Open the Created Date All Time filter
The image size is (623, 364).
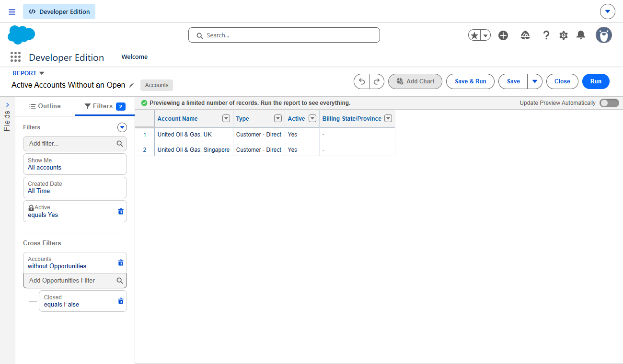(75, 187)
